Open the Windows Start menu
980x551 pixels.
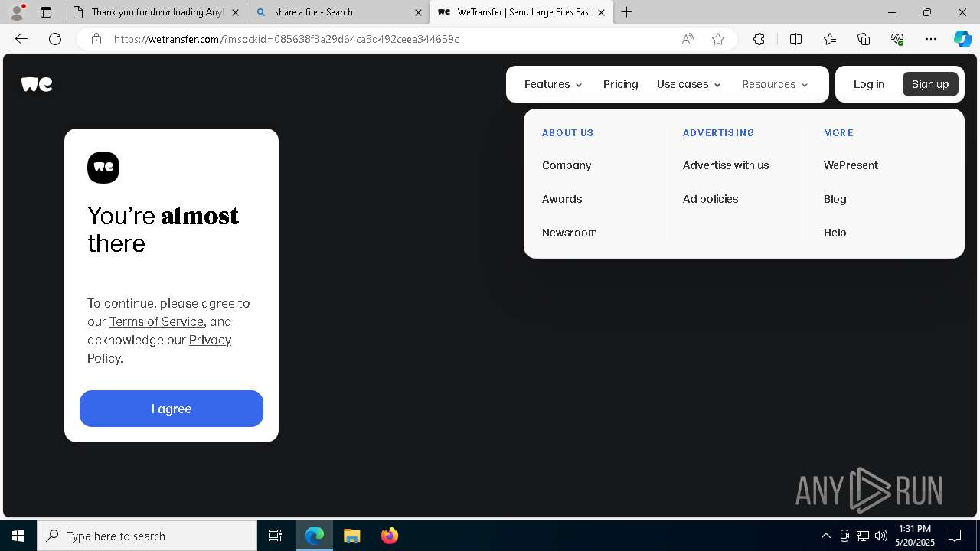[18, 536]
